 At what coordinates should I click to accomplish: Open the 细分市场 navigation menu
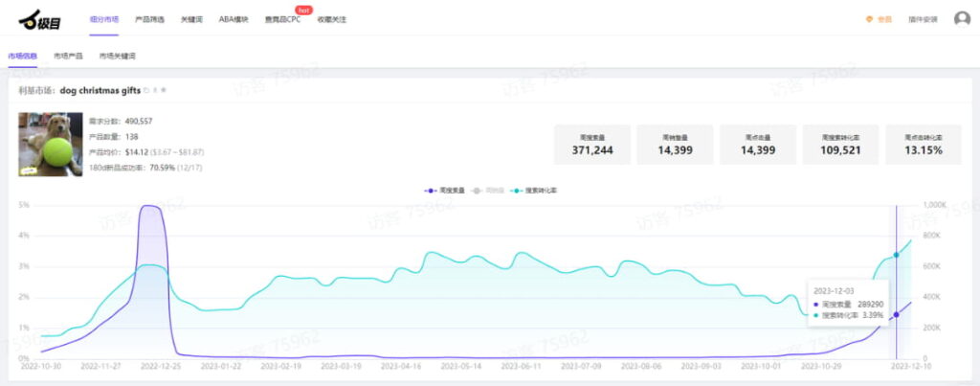coord(103,18)
